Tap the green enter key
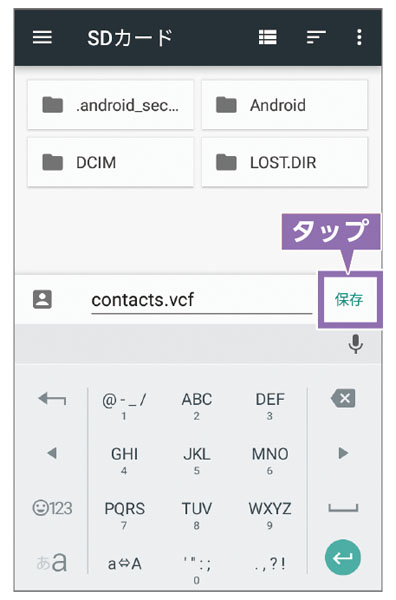This screenshot has height=600, width=396. click(342, 558)
